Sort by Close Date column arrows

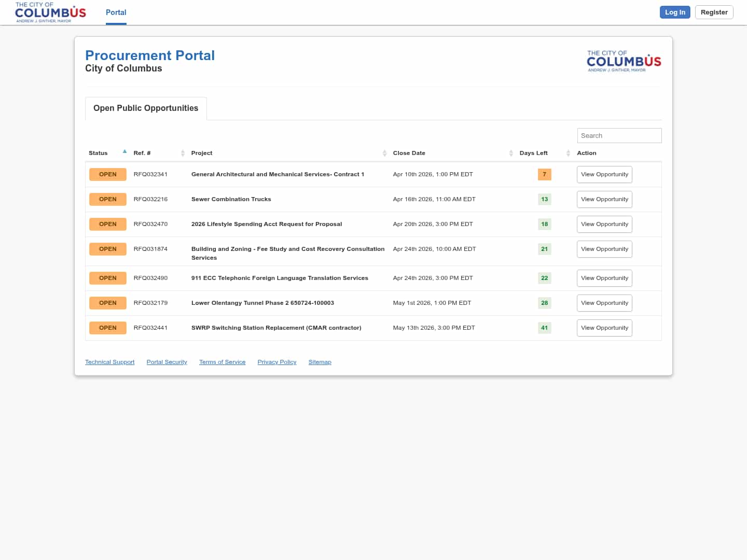511,153
